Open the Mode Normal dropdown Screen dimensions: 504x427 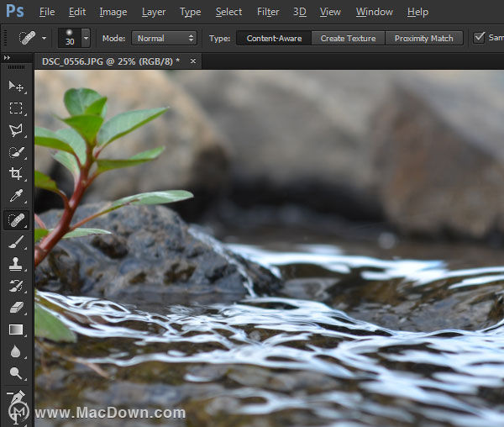(x=164, y=39)
